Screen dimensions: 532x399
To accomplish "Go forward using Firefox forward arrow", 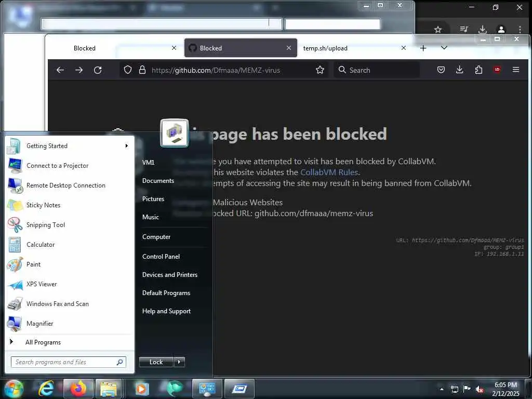I will 79,70.
